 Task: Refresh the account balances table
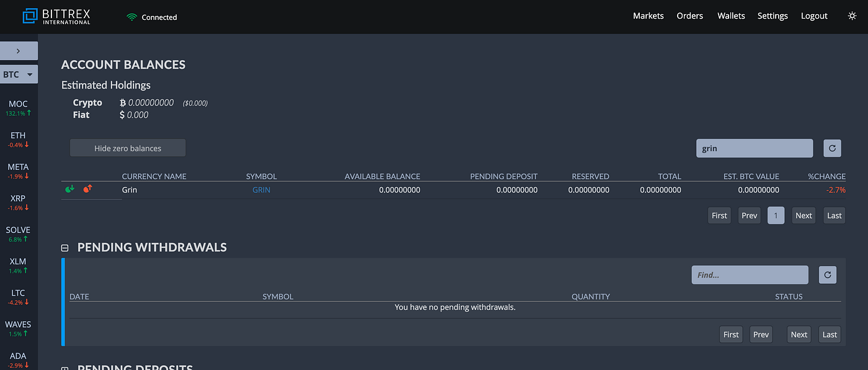coord(832,148)
